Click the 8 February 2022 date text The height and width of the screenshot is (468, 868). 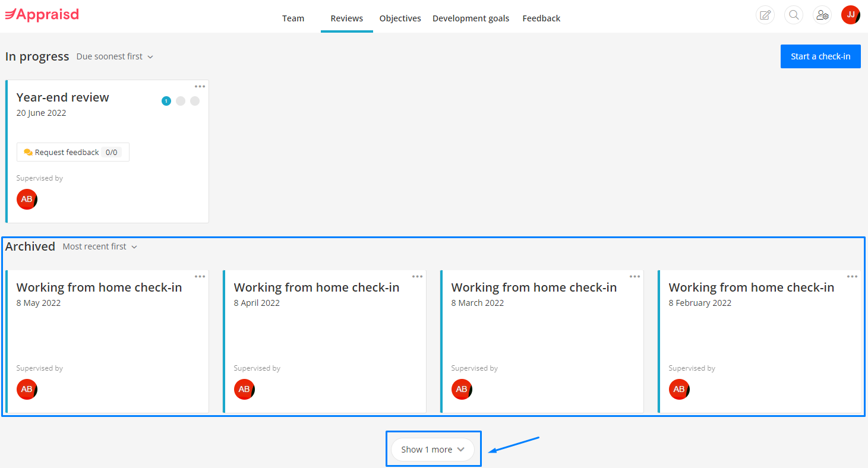click(700, 303)
